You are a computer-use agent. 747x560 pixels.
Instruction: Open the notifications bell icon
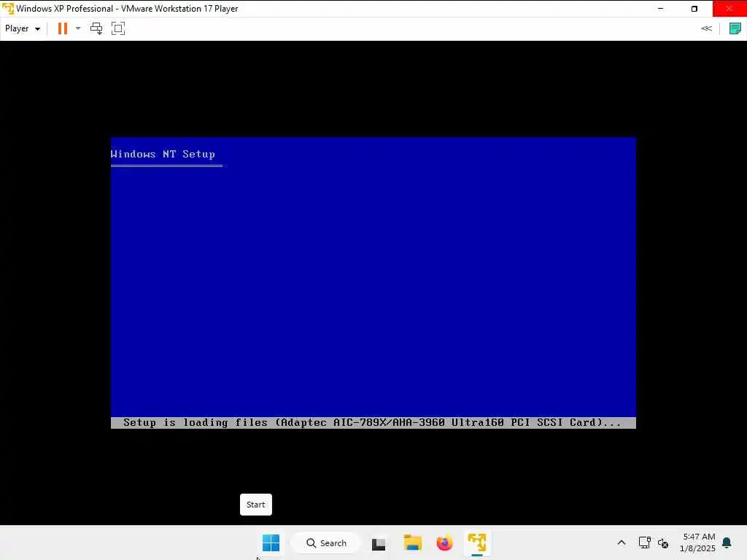click(727, 542)
